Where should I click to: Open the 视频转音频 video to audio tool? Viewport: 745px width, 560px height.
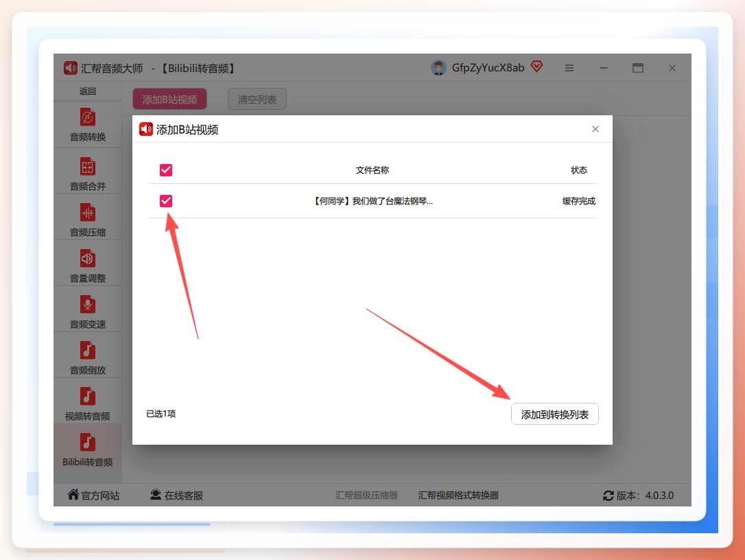(x=88, y=404)
